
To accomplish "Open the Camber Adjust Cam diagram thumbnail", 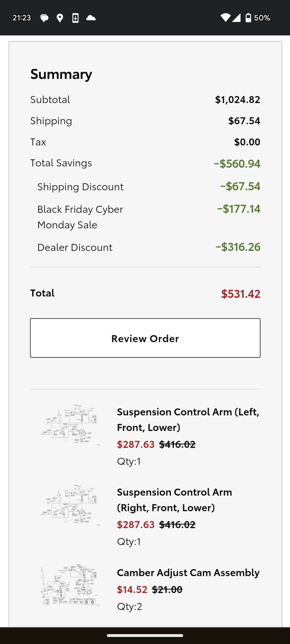I will pyautogui.click(x=70, y=585).
